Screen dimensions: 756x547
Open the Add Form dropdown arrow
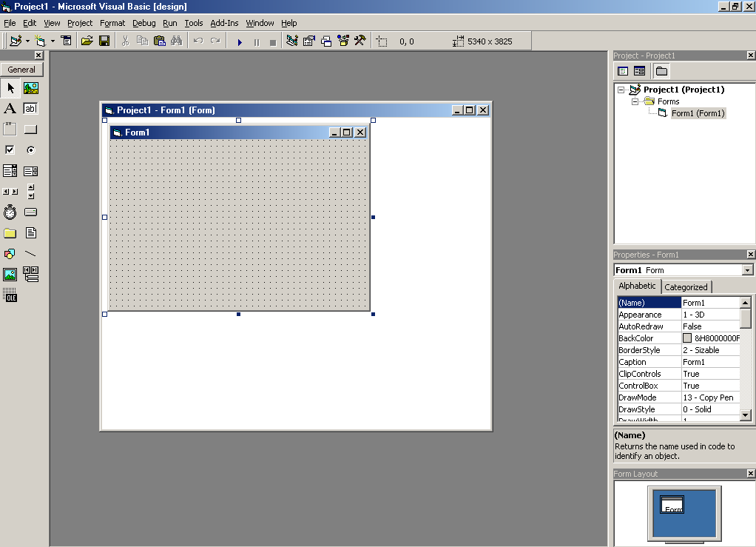click(x=53, y=41)
